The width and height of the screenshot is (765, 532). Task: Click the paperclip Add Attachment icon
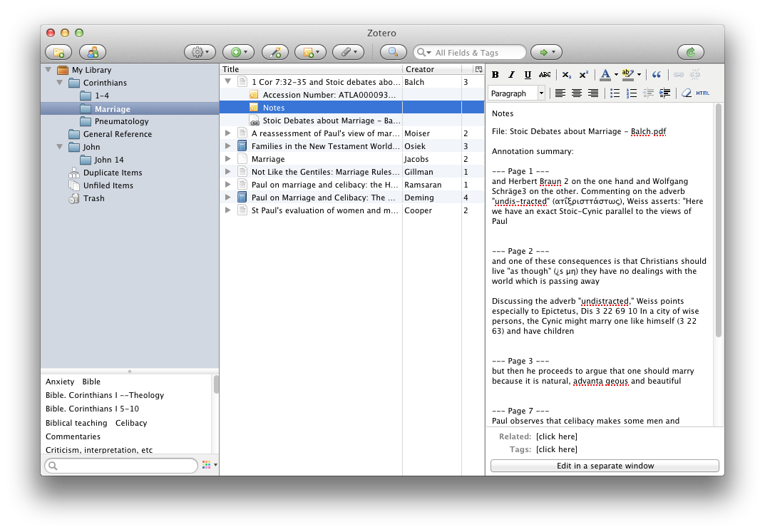pyautogui.click(x=348, y=52)
